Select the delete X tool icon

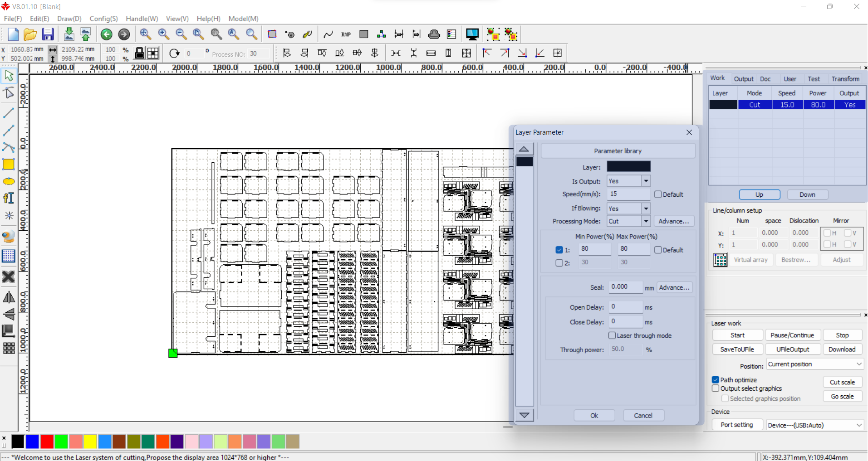tap(9, 277)
